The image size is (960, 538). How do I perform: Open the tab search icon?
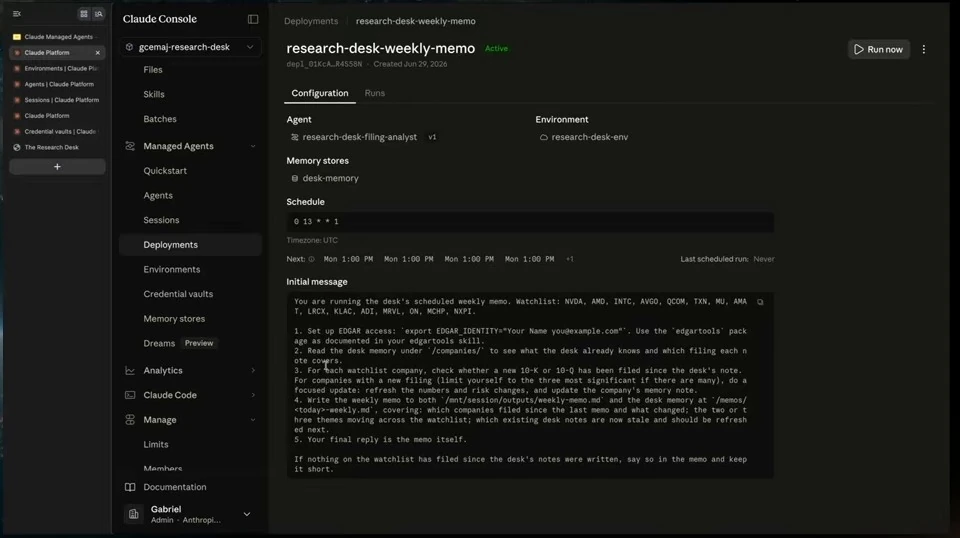tap(98, 13)
